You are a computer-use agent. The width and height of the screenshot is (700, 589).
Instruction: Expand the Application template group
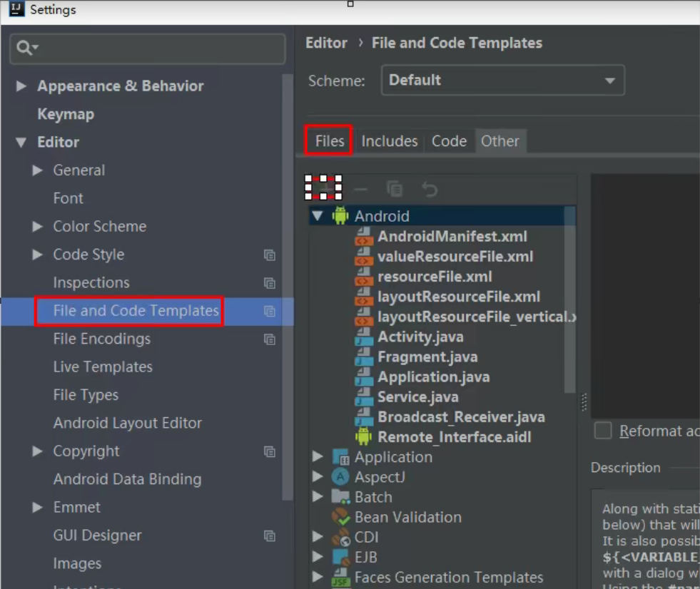tap(318, 456)
